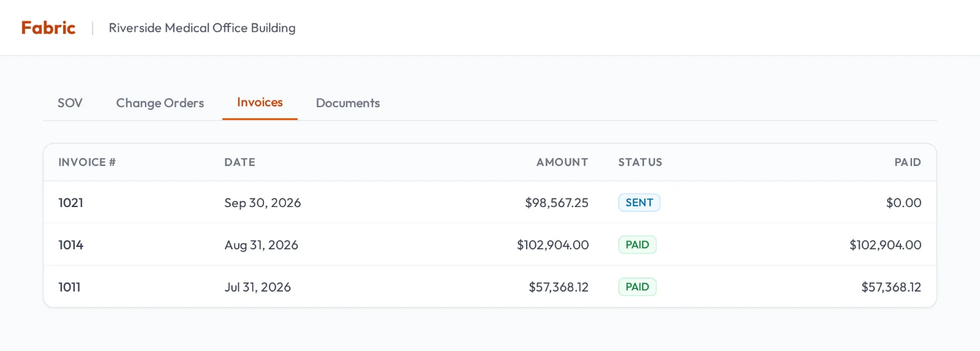The image size is (980, 351).
Task: Click the $0.00 paid value
Action: tap(904, 203)
